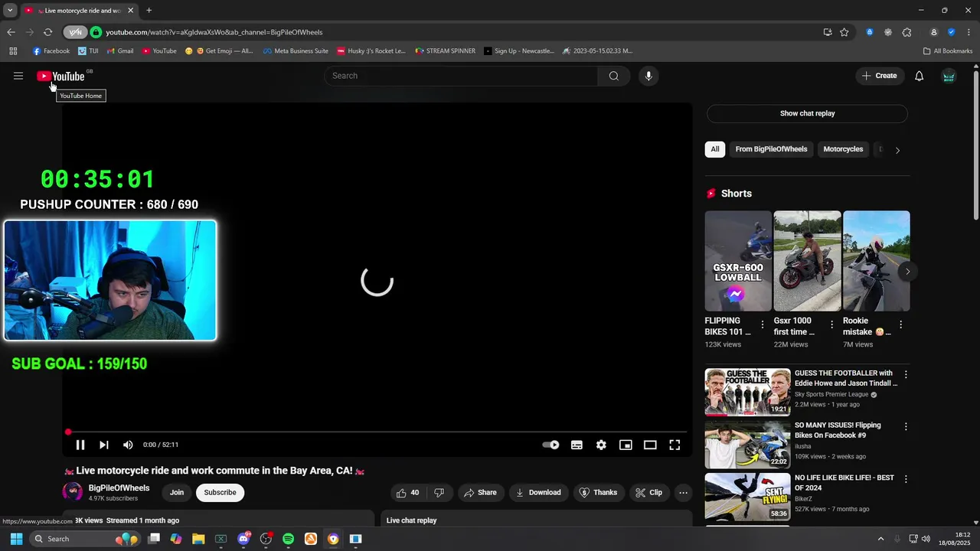The width and height of the screenshot is (980, 551).
Task: Enter full screen mode
Action: [675, 445]
